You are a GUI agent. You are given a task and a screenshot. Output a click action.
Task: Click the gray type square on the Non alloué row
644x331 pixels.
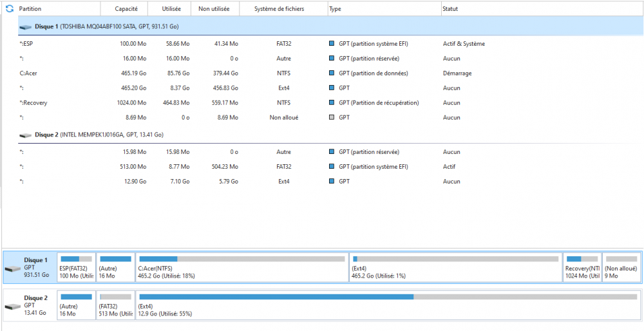[332, 117]
